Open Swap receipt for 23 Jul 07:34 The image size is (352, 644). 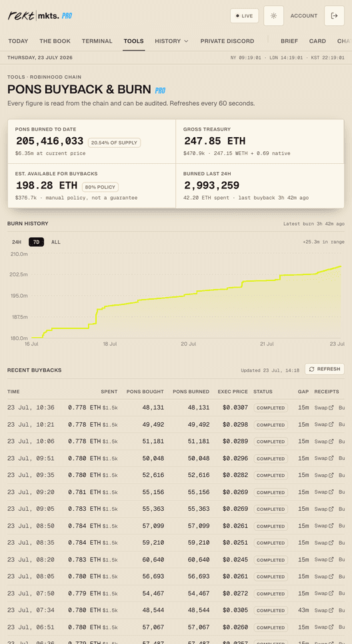(x=324, y=610)
